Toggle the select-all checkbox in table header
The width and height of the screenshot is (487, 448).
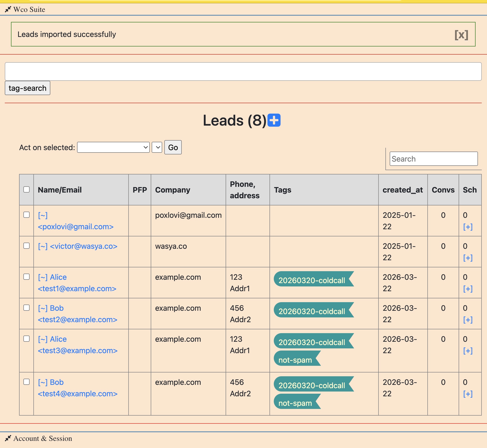tap(26, 189)
